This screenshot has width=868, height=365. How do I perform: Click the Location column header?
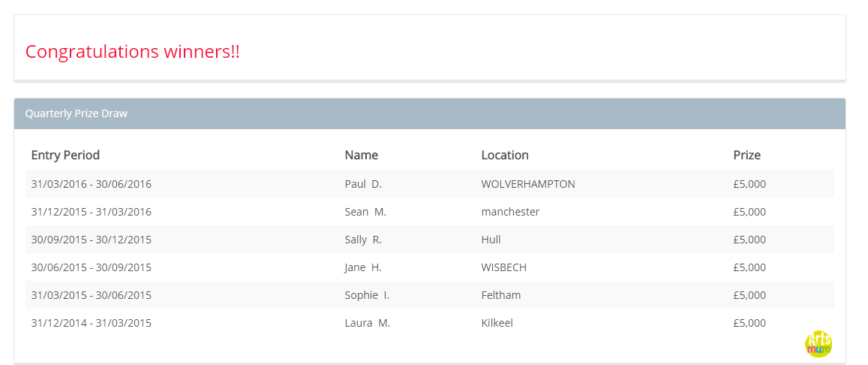[505, 155]
